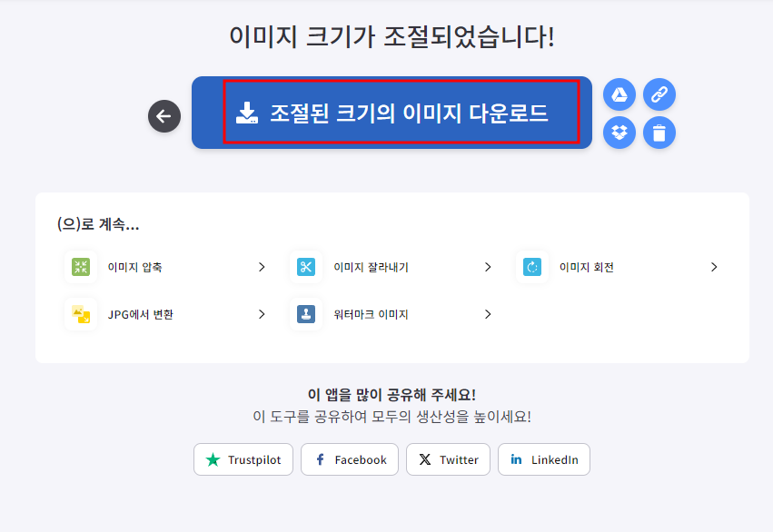This screenshot has width=773, height=532.
Task: Share the app on Facebook
Action: coord(349,459)
